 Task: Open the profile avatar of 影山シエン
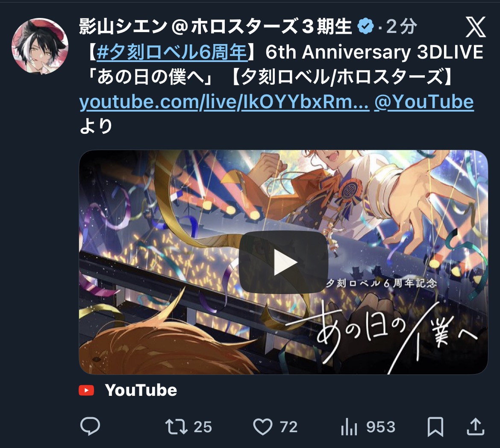tap(40, 46)
